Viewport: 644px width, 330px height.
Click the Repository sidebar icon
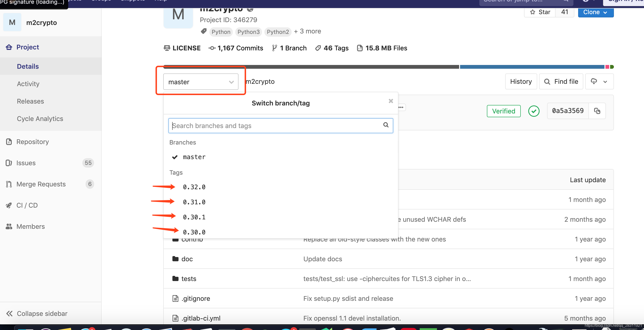[x=9, y=142]
